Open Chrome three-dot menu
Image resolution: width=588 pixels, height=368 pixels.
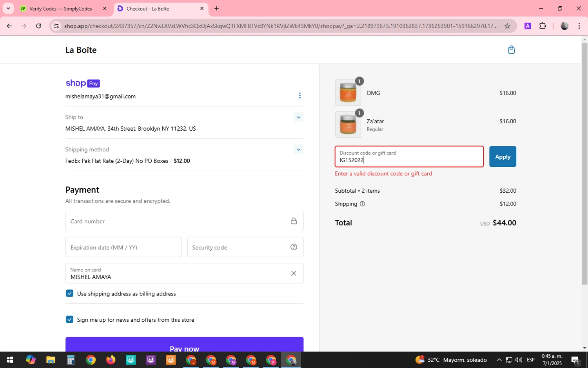579,26
